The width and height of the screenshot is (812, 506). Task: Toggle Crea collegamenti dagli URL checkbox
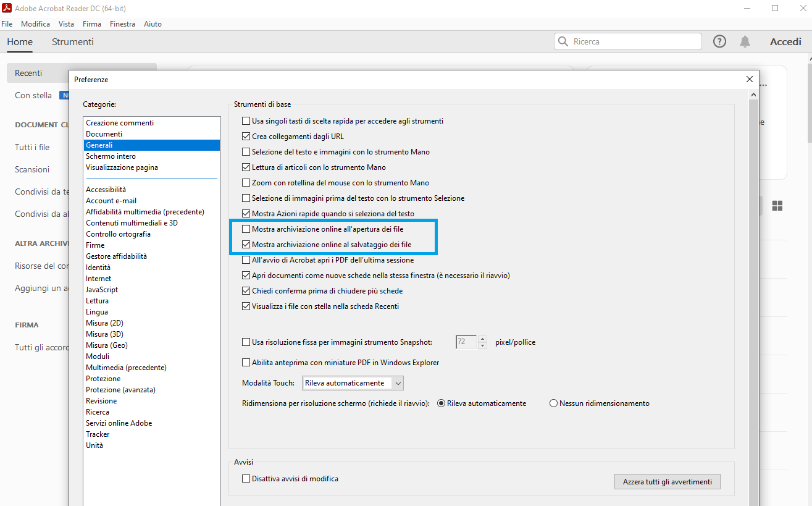tap(246, 137)
